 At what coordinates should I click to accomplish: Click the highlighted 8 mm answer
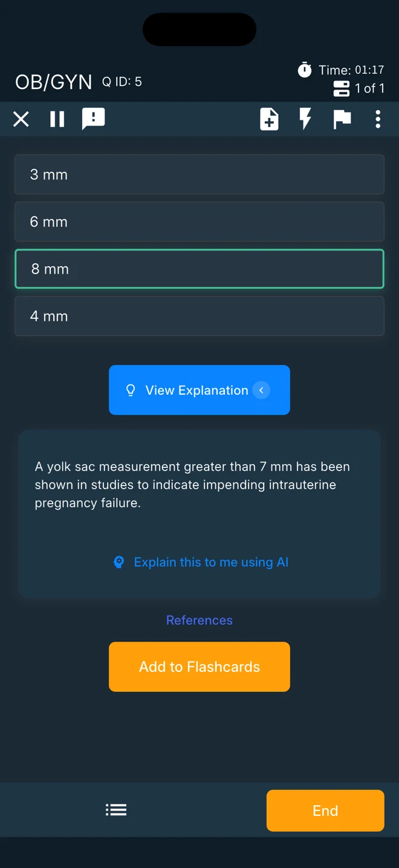[199, 269]
